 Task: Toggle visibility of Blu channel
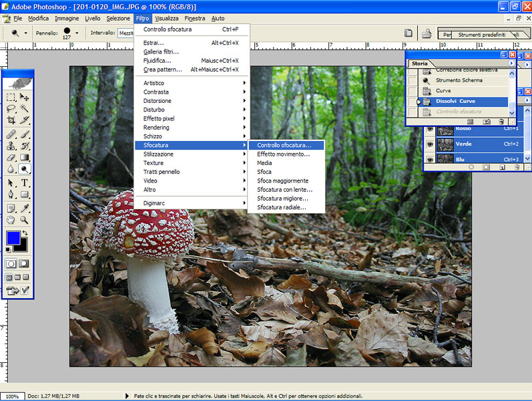click(430, 159)
